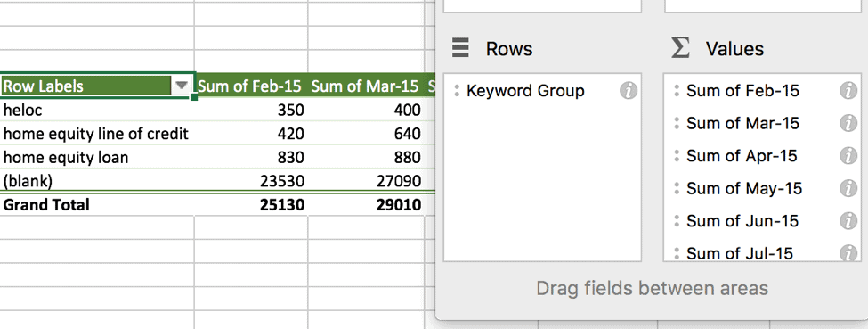Select the Sum of Mar-15 column header

[366, 86]
